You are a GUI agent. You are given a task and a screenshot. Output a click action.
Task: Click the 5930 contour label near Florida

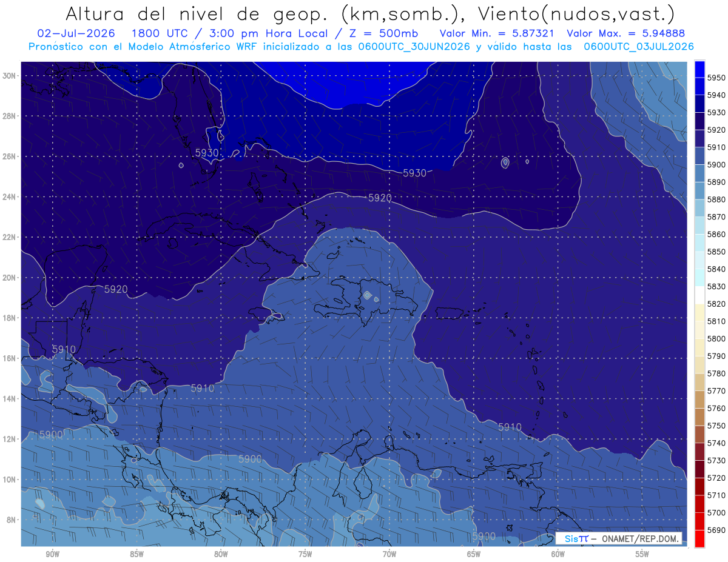tap(207, 153)
